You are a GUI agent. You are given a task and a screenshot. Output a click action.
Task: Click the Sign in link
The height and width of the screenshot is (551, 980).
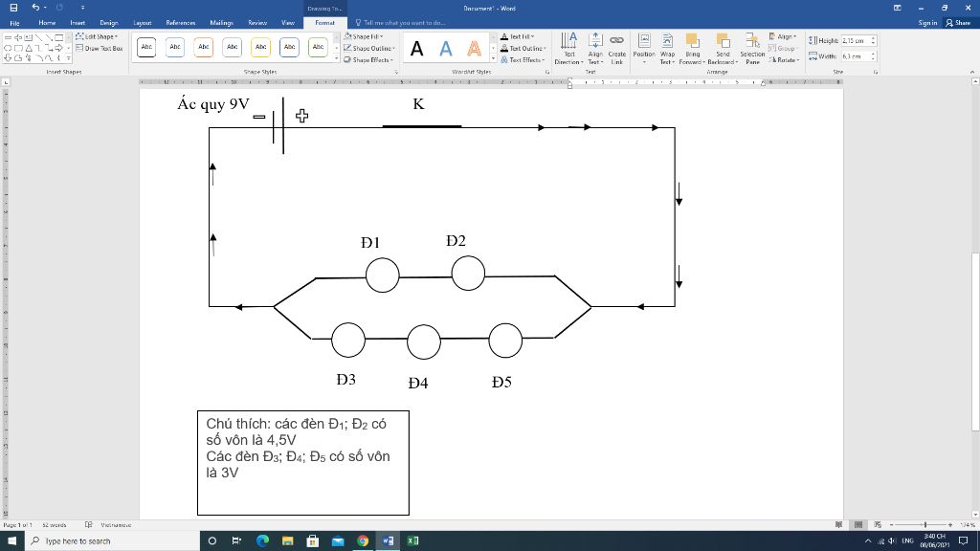click(927, 23)
